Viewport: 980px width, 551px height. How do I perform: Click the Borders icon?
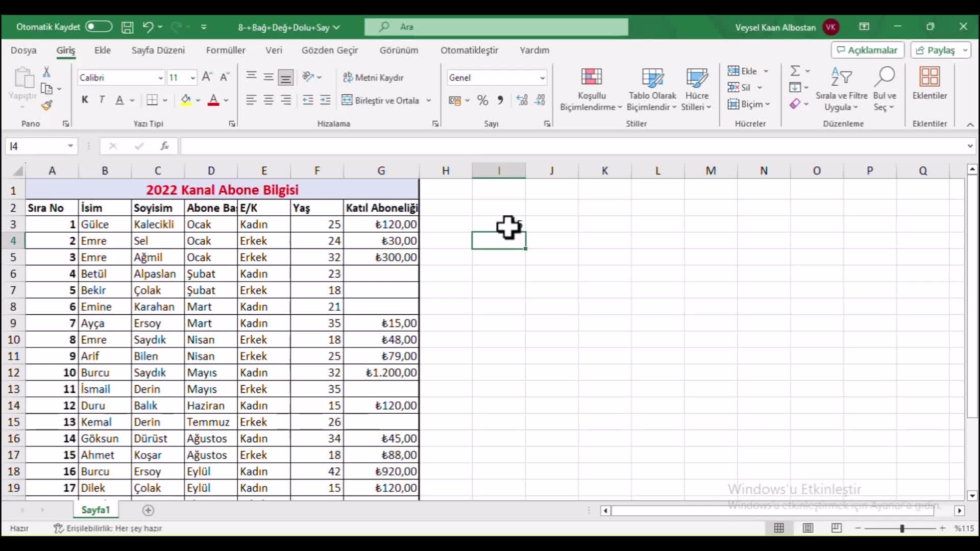[x=152, y=100]
